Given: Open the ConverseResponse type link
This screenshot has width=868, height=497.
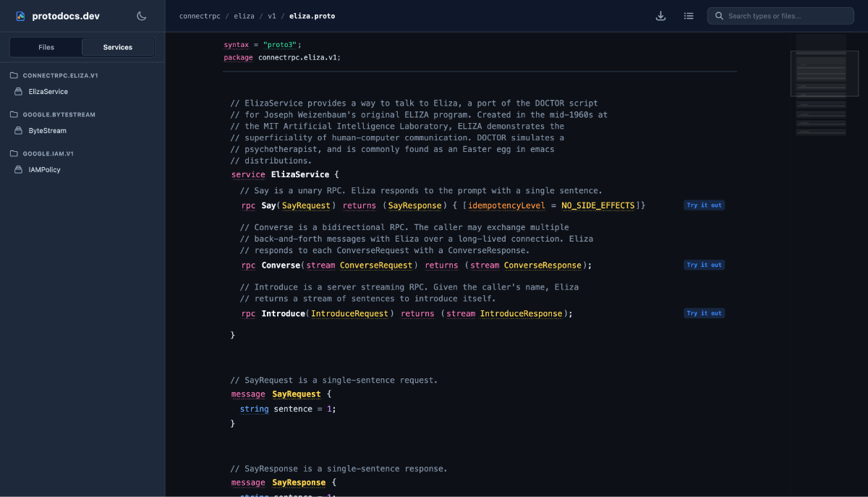Looking at the screenshot, I should coord(542,266).
